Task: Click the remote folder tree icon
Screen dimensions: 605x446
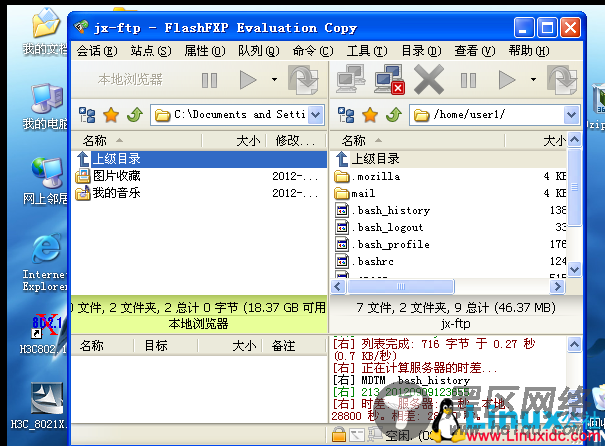Action: [346, 115]
